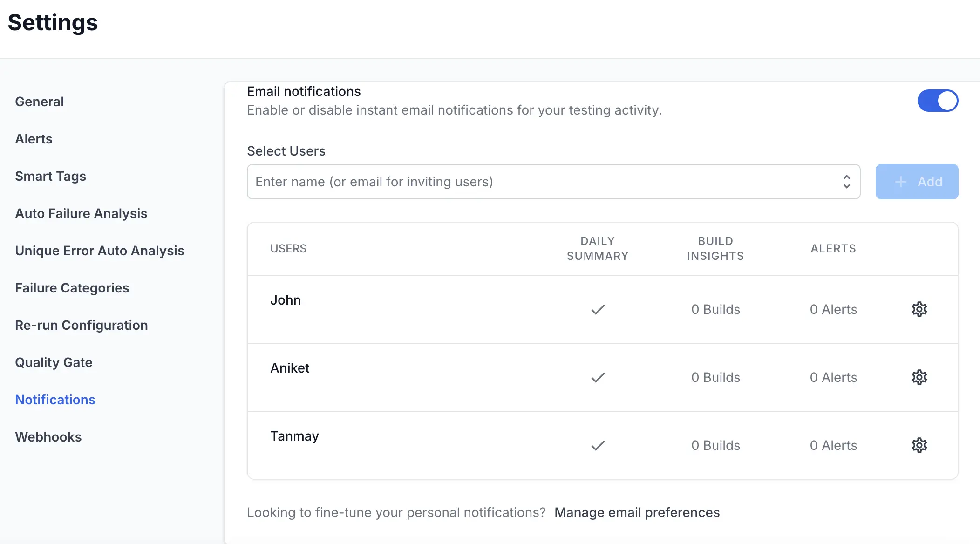The height and width of the screenshot is (544, 980).
Task: Click John's daily summary checkmark
Action: [x=598, y=309]
